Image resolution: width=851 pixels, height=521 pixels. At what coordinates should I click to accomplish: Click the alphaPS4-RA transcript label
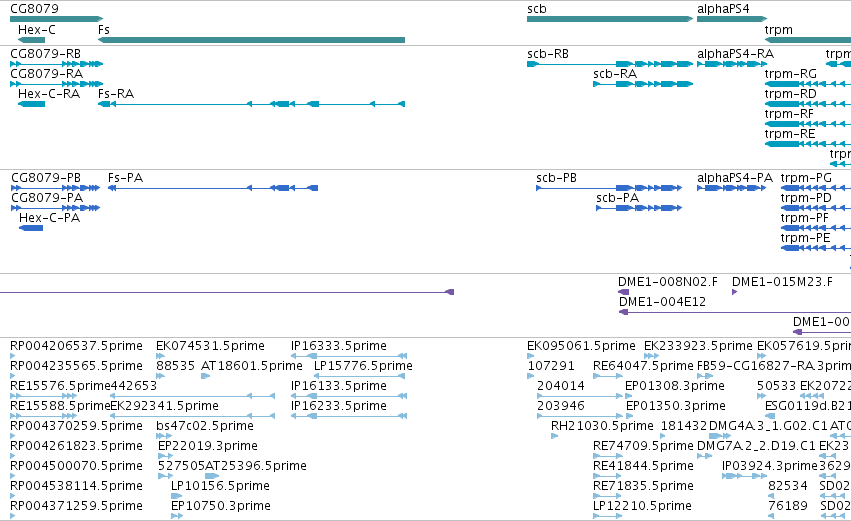735,54
